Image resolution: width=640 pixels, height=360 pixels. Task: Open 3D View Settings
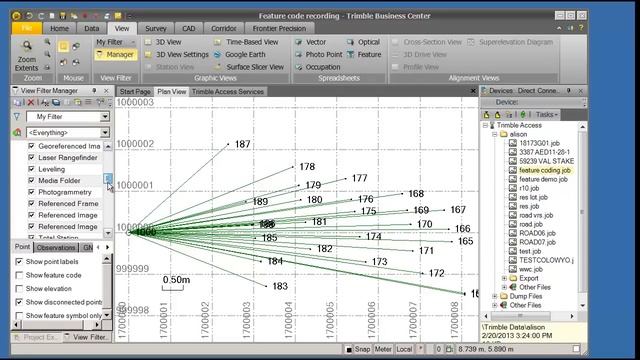(x=177, y=54)
